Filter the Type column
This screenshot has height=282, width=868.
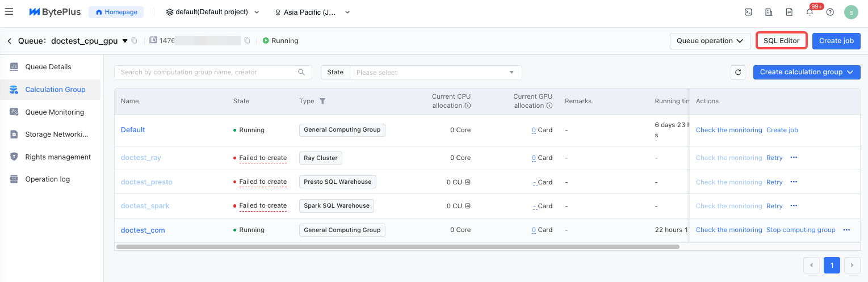(x=322, y=101)
